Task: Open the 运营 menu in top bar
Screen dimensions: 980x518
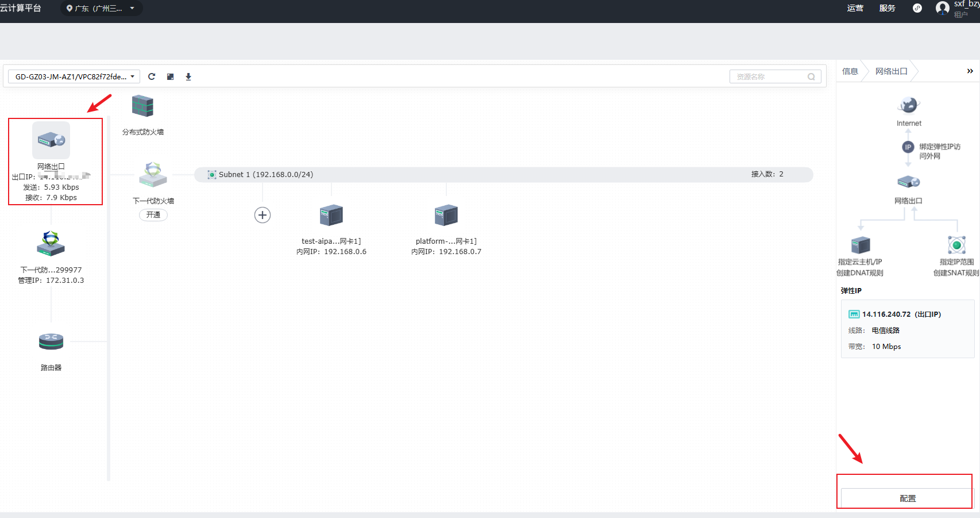Action: click(855, 9)
